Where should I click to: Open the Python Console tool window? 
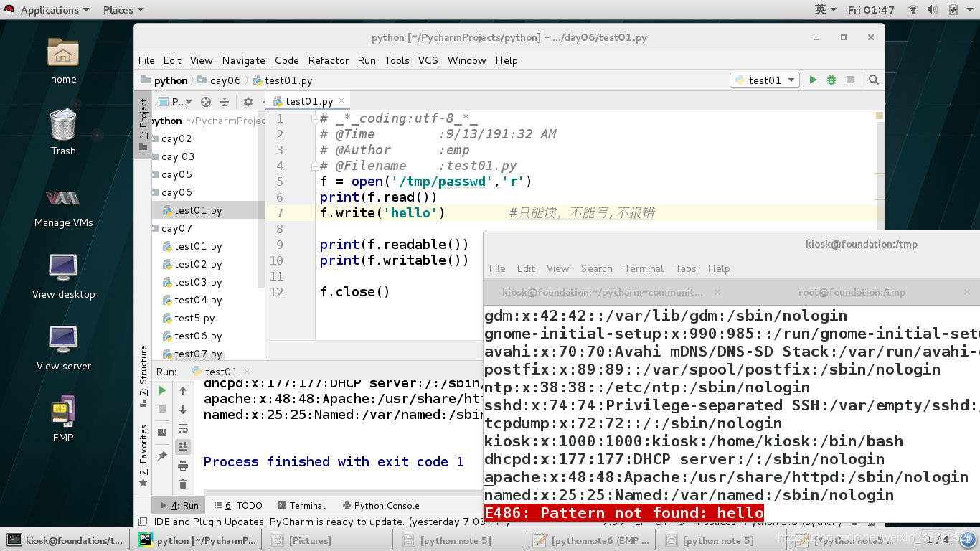(x=381, y=505)
